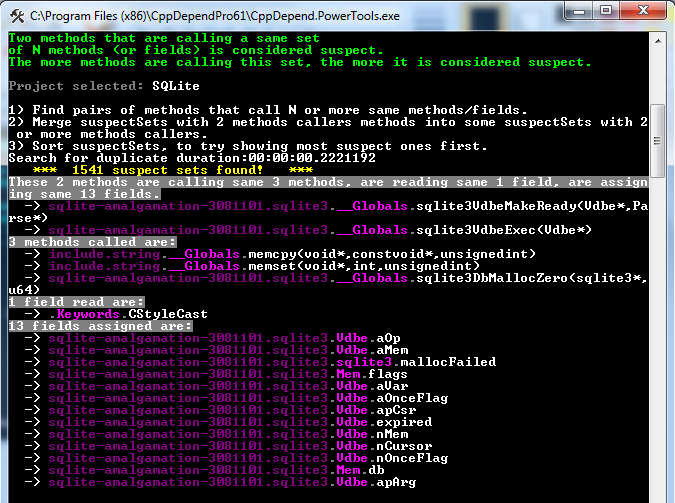The height and width of the screenshot is (503, 675).
Task: Click the 'These 2 methods are calling' summary
Action: tap(328, 188)
